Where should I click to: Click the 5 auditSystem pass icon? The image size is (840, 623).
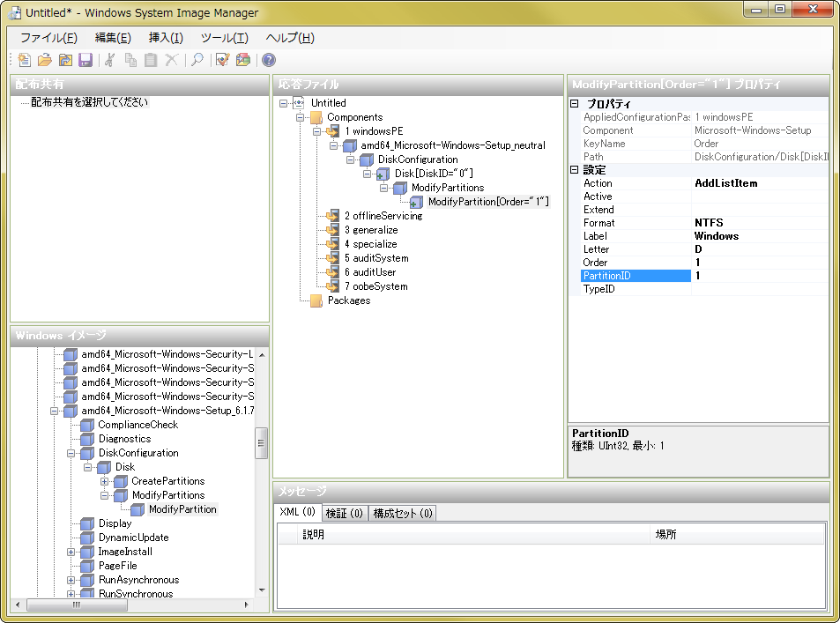332,258
